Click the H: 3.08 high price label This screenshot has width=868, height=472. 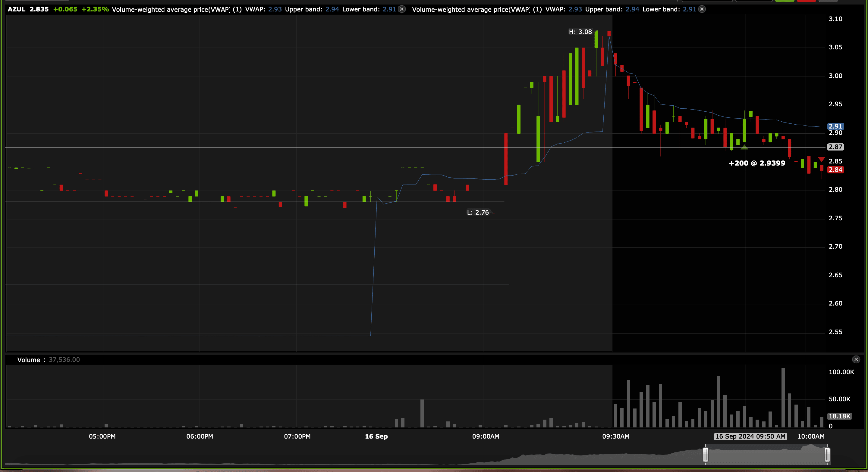tap(580, 32)
